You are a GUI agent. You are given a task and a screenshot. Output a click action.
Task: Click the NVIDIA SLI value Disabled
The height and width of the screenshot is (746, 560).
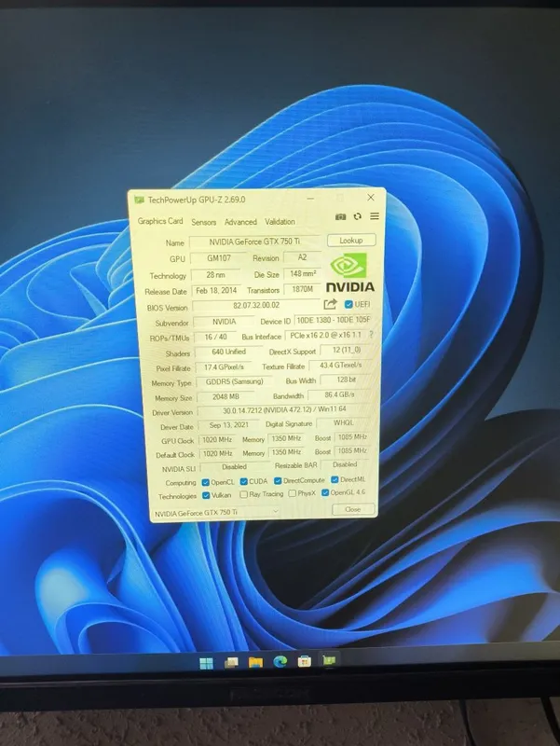(x=234, y=467)
